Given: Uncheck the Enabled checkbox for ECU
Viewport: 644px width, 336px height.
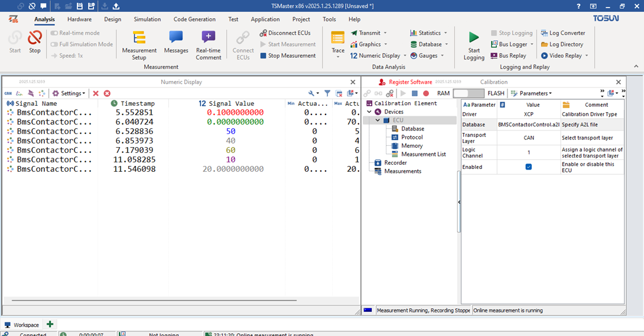Looking at the screenshot, I should 529,167.
